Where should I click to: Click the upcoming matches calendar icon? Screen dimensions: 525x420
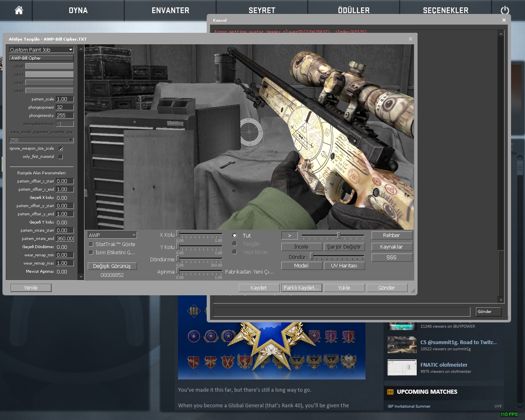coord(390,392)
